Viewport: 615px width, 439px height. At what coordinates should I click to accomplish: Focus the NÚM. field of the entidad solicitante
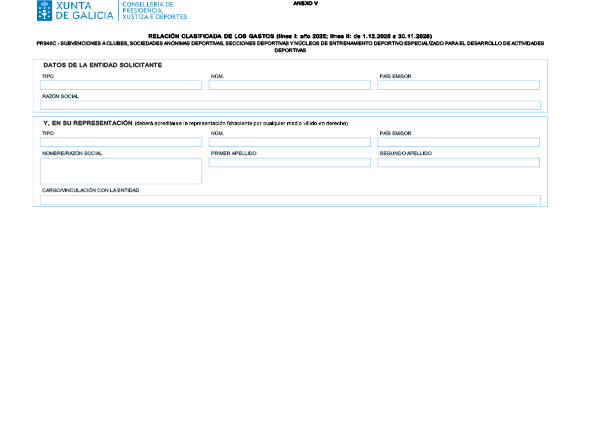click(290, 85)
